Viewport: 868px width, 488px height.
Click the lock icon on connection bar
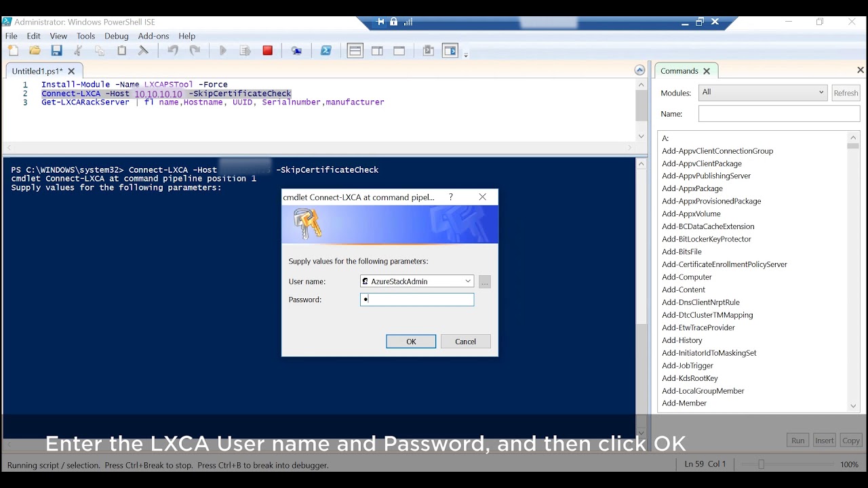[394, 22]
